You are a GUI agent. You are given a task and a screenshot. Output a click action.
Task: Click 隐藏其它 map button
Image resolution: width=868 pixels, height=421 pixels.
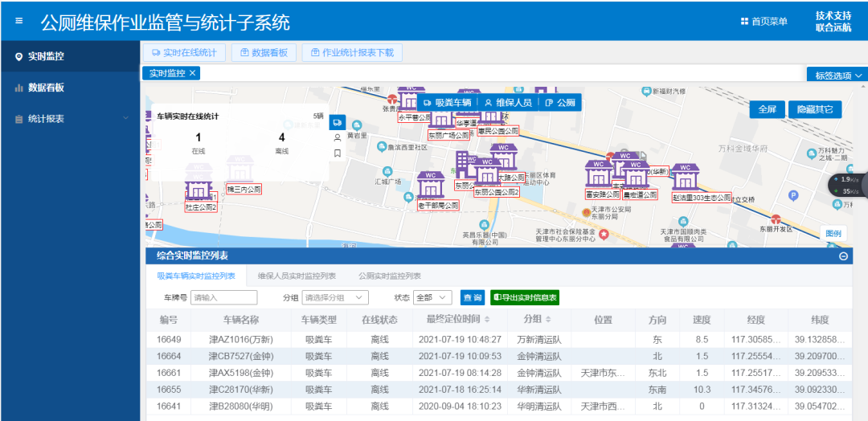[815, 109]
